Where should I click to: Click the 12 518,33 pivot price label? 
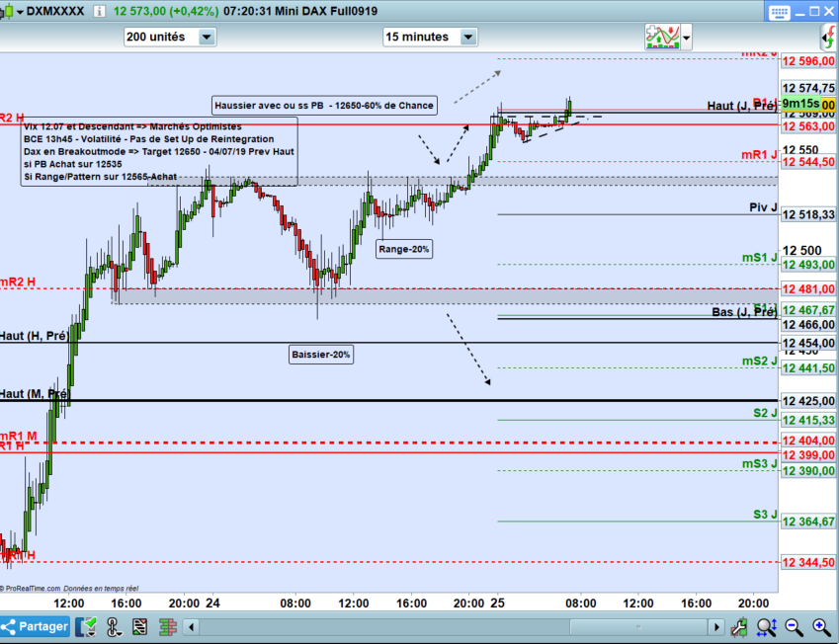point(808,215)
